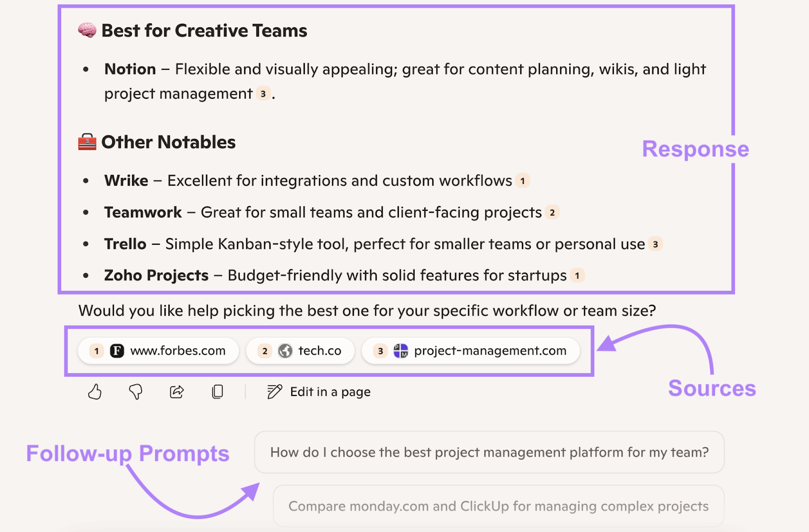This screenshot has height=532, width=809.
Task: Click the Forbes favicon in the sources bar
Action: (117, 350)
